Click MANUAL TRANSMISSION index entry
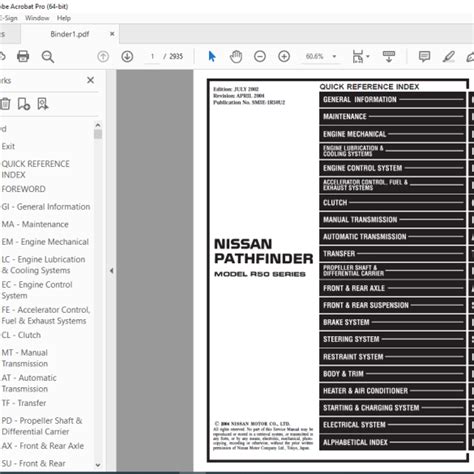Viewport: 474px width, 474px height. pos(392,220)
